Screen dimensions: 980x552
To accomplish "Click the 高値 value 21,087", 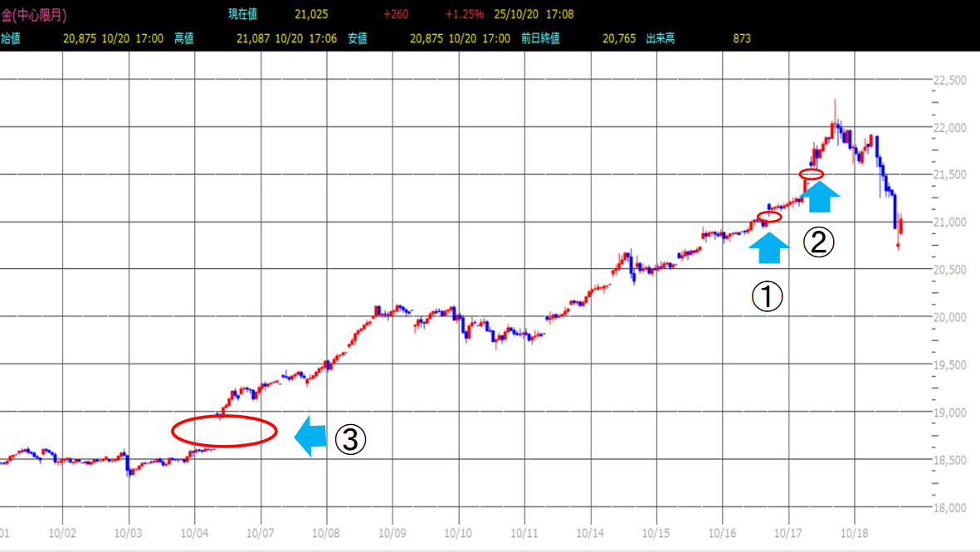I will (x=253, y=38).
